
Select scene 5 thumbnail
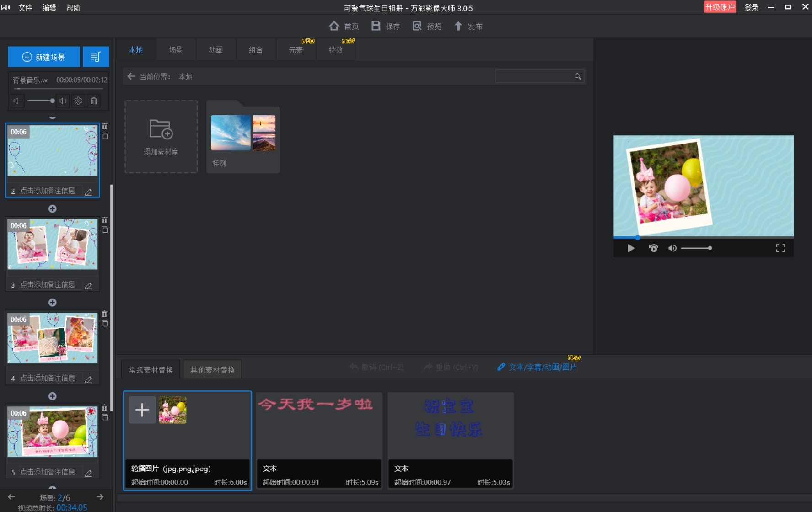(x=53, y=432)
